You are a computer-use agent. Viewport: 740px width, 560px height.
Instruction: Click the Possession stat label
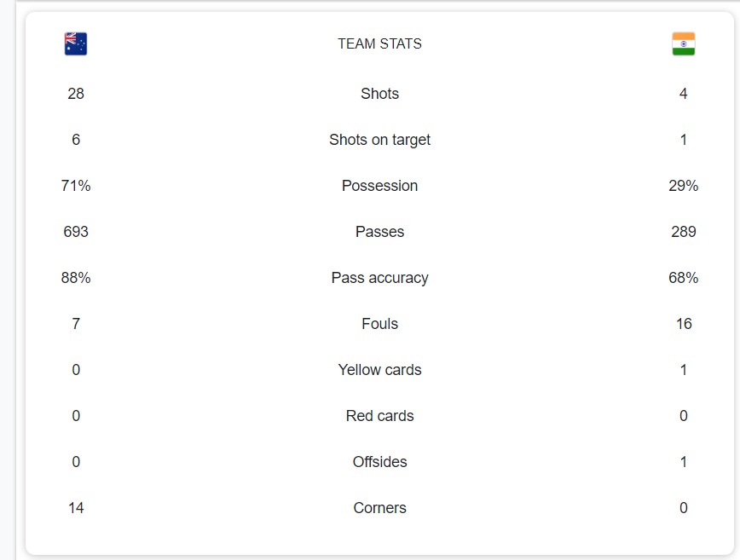click(x=379, y=186)
